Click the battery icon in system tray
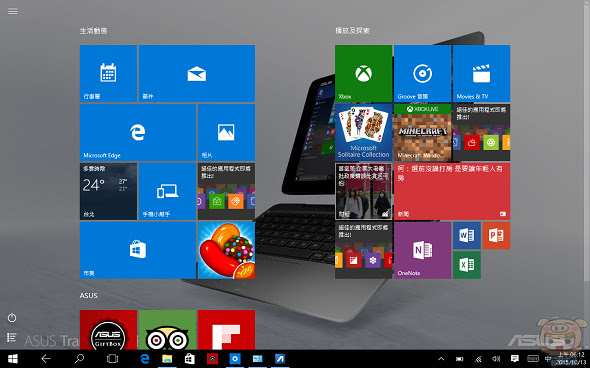Image resolution: width=590 pixels, height=368 pixels. (459, 359)
